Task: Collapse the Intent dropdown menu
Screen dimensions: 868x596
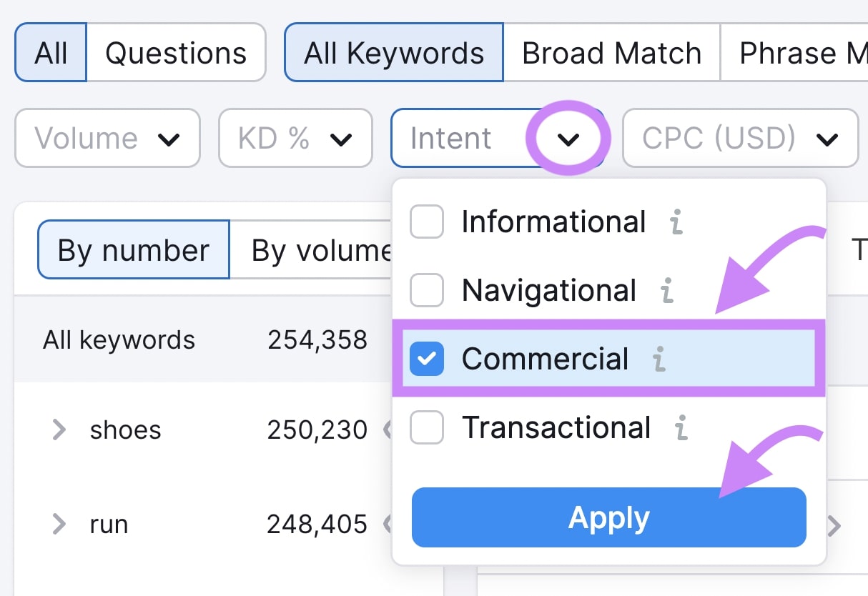Action: tap(568, 138)
